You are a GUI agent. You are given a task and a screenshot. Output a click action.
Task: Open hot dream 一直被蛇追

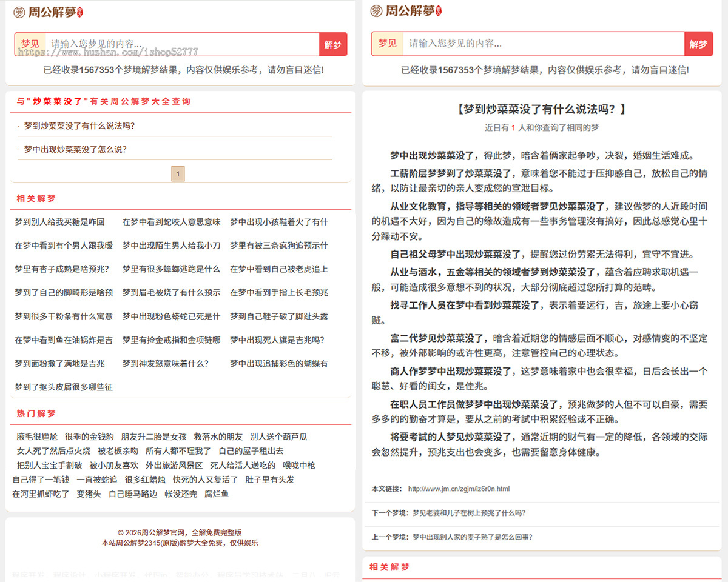[97, 480]
